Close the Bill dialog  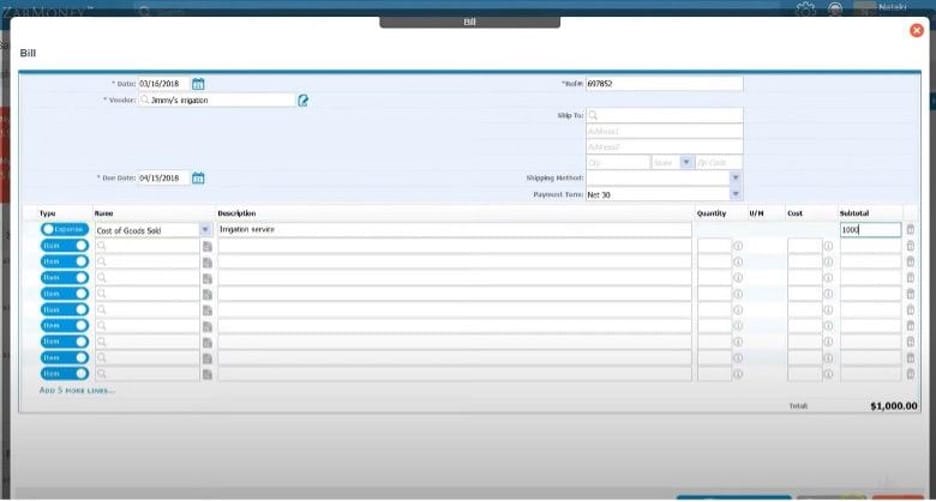coord(915,31)
